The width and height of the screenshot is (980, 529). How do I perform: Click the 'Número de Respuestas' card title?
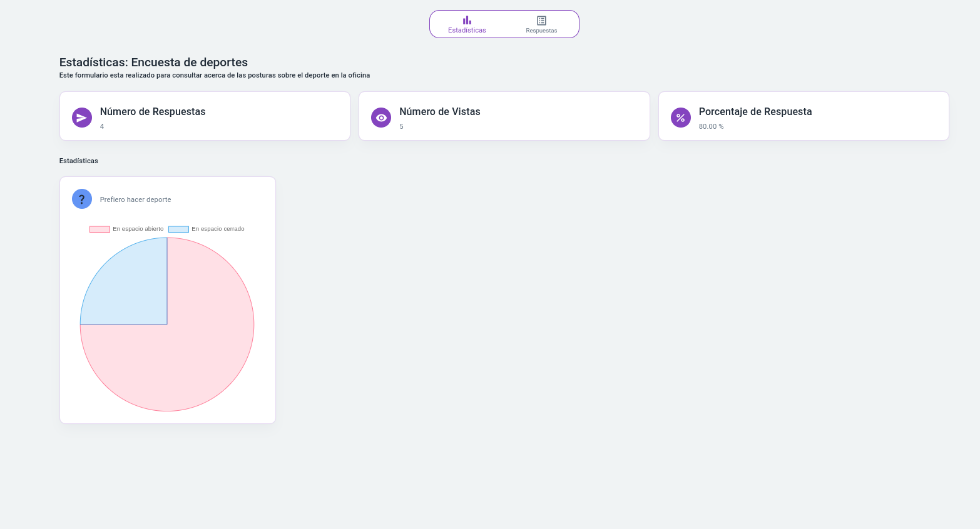coord(153,111)
